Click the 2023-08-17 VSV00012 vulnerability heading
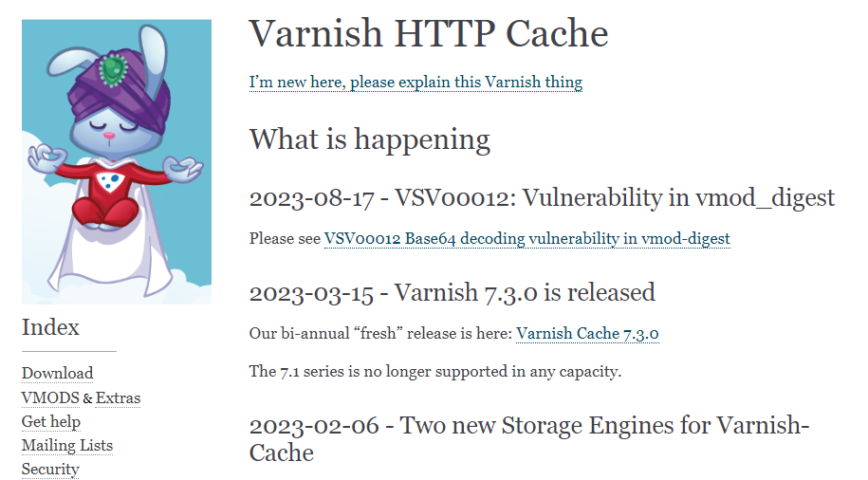 [542, 198]
